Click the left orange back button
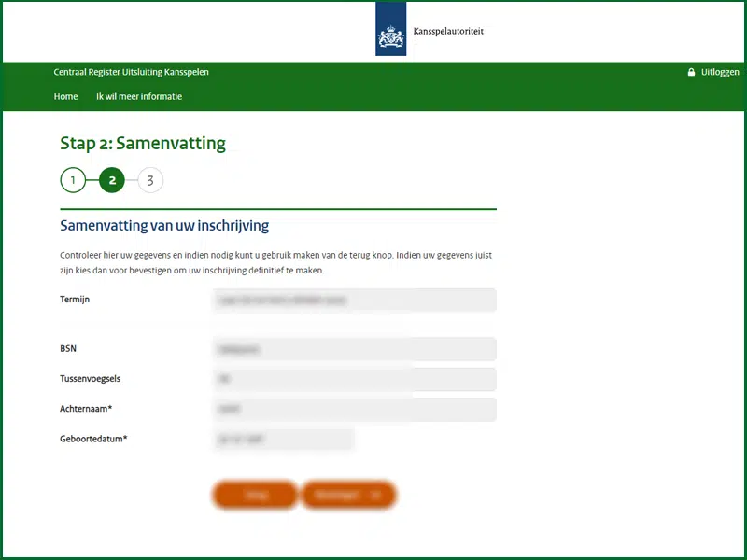This screenshot has height=560, width=747. (255, 496)
